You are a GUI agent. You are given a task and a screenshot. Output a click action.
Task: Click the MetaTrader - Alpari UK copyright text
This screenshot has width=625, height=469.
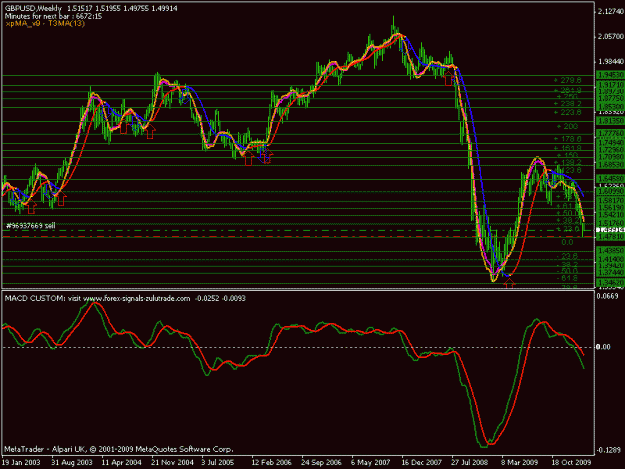(x=118, y=449)
